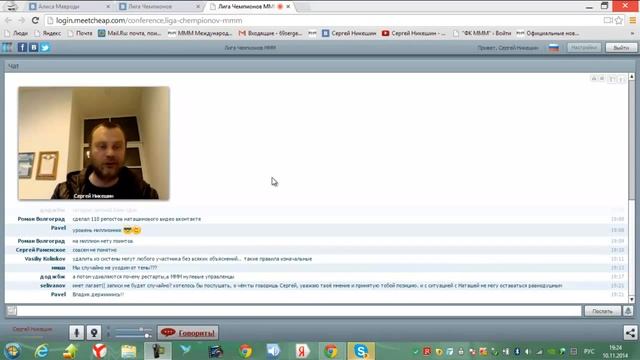Open the Сергей Никишин VK bookmark
The width and height of the screenshot is (640, 360).
point(349,33)
